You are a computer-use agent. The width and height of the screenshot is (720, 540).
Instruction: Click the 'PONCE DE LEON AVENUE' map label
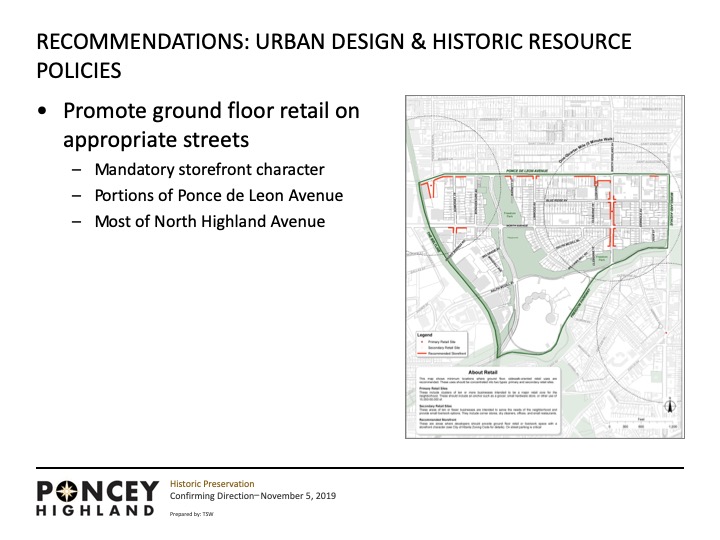click(527, 171)
